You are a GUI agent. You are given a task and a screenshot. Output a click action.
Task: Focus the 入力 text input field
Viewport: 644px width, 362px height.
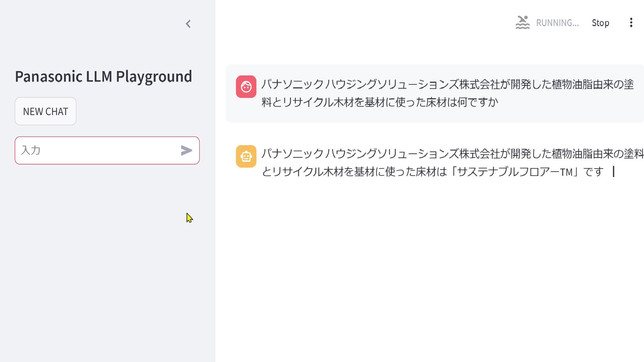(97, 150)
